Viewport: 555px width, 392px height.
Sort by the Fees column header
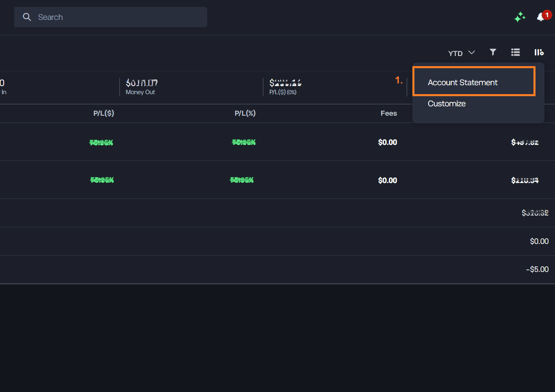(389, 113)
